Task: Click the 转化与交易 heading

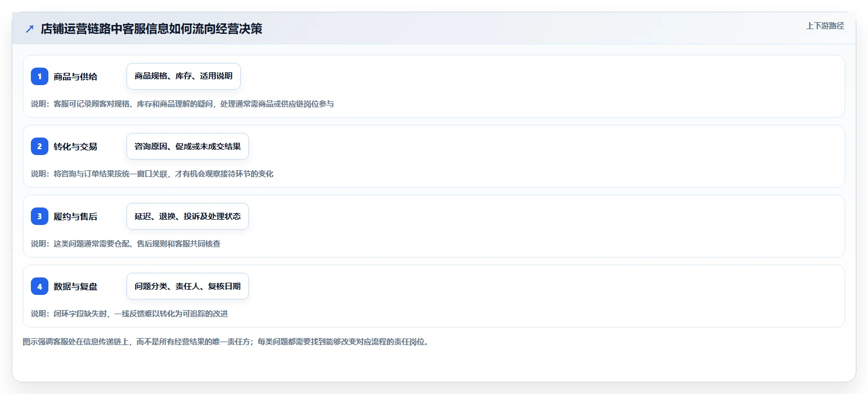Action: coord(75,146)
